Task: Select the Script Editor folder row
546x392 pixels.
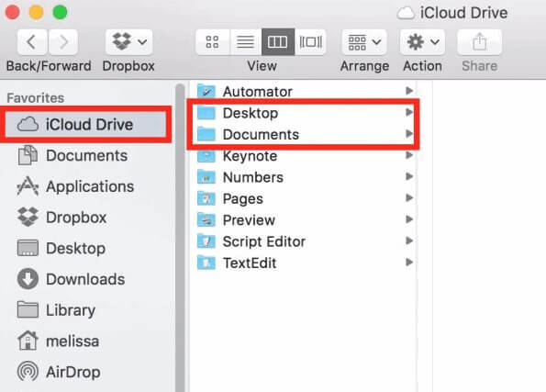Action: point(304,241)
